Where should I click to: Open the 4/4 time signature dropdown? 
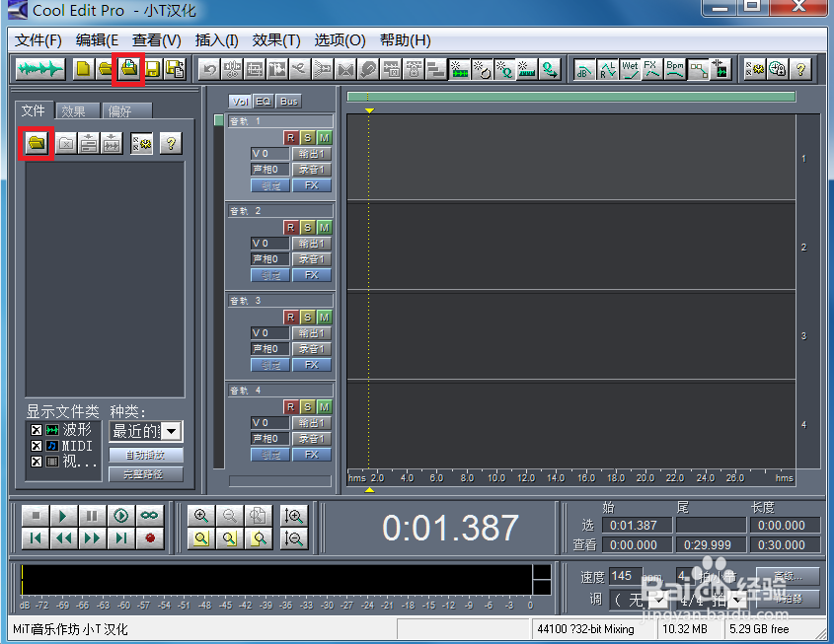pos(738,601)
